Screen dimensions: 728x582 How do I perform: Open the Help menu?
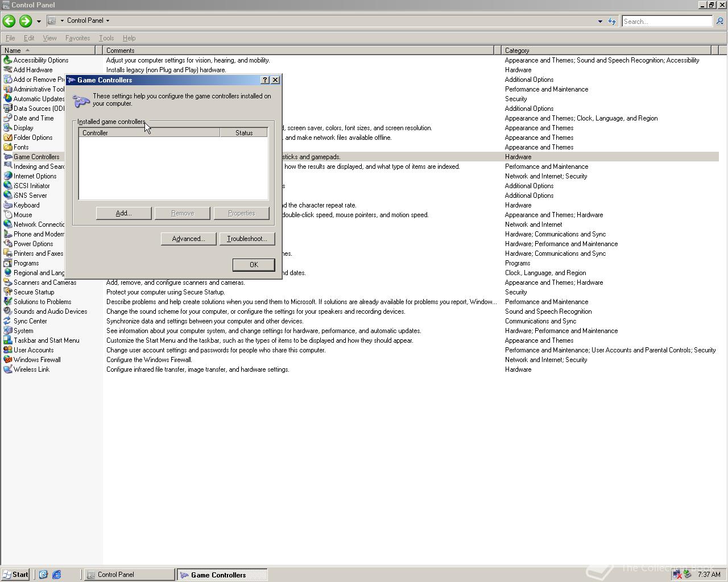[x=129, y=38]
